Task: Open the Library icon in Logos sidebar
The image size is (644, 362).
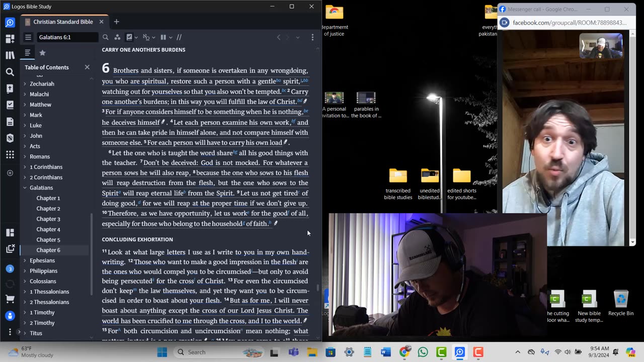Action: click(x=10, y=55)
